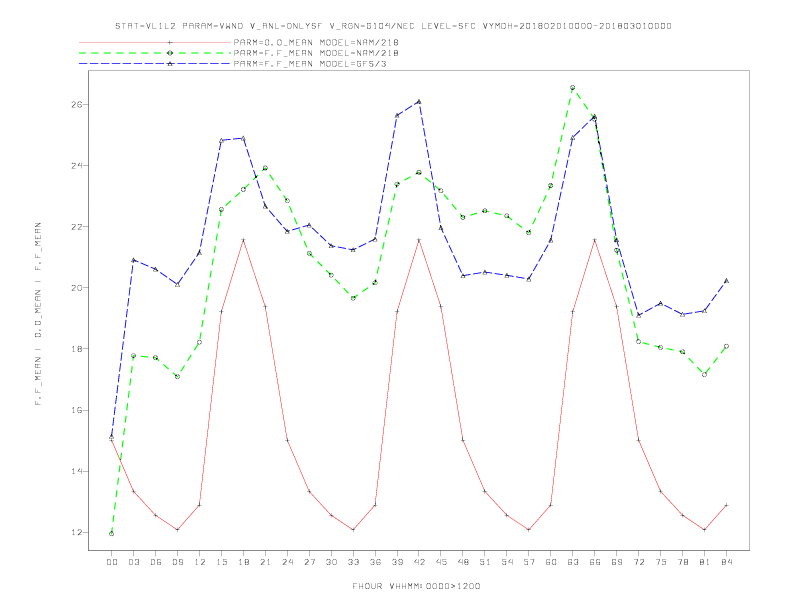
Task: Click the x-axis tick label 42
Action: [419, 562]
